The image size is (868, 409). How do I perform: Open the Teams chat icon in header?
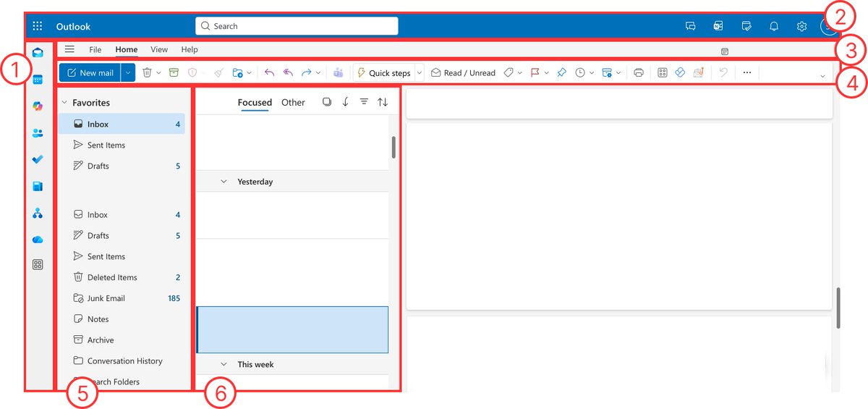point(690,26)
